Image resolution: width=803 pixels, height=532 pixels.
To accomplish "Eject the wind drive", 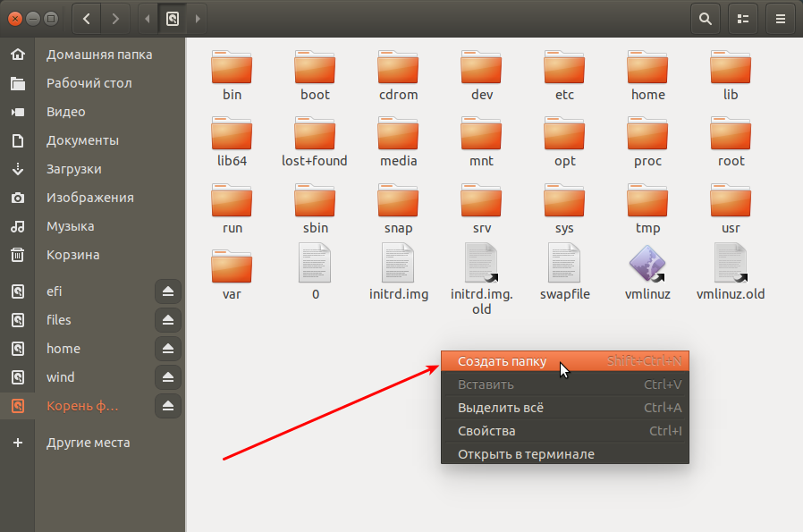I will coord(167,376).
